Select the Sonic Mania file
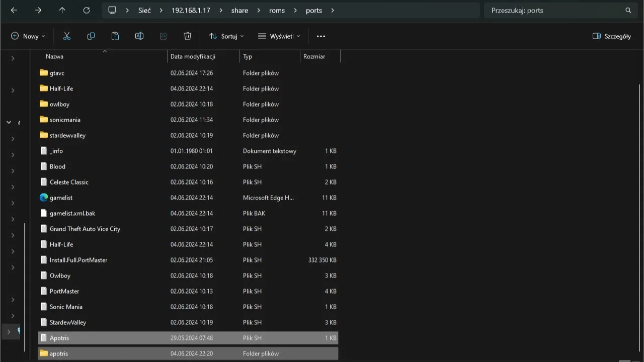The width and height of the screenshot is (644, 362). [x=188, y=307]
